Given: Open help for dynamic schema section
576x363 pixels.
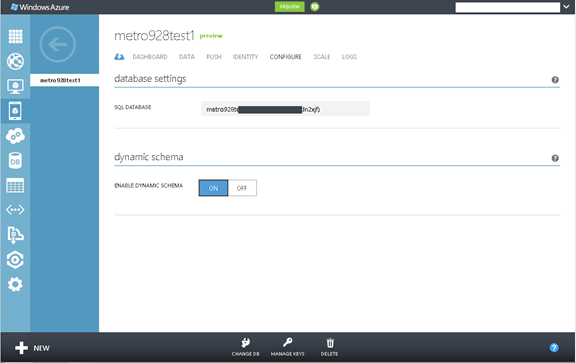Looking at the screenshot, I should (555, 158).
